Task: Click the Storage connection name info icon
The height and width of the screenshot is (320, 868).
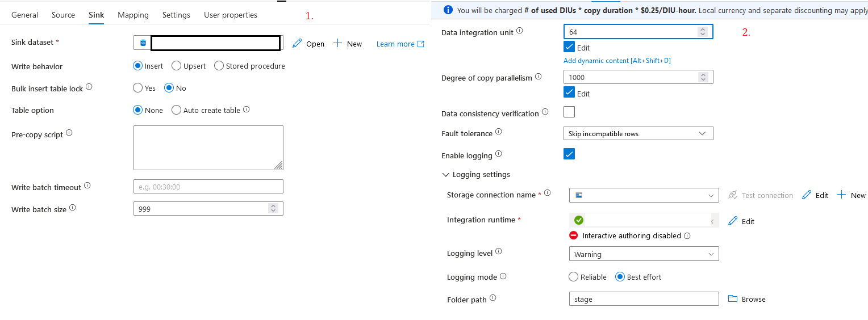Action: tap(548, 193)
